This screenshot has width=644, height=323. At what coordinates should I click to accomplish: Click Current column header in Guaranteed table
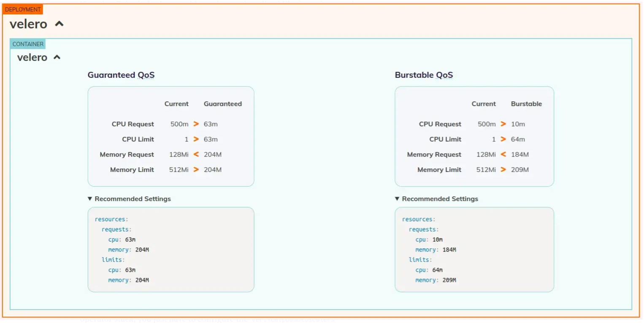click(x=176, y=104)
